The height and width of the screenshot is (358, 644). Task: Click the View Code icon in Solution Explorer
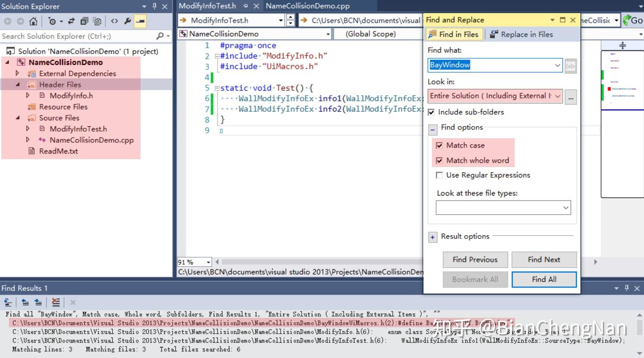coord(115,21)
